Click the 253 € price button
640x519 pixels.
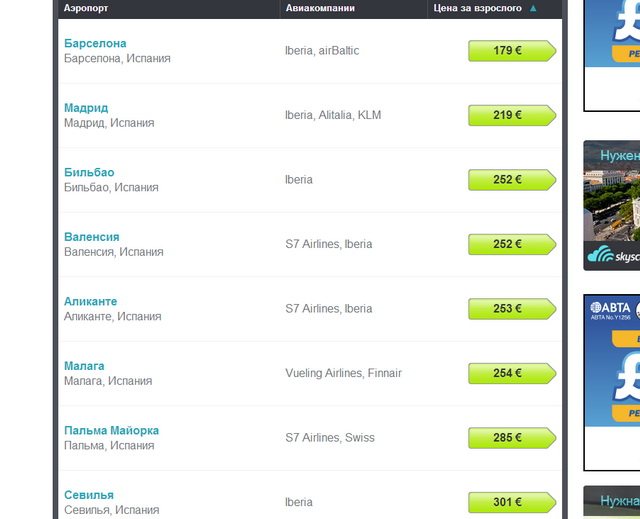tap(512, 308)
